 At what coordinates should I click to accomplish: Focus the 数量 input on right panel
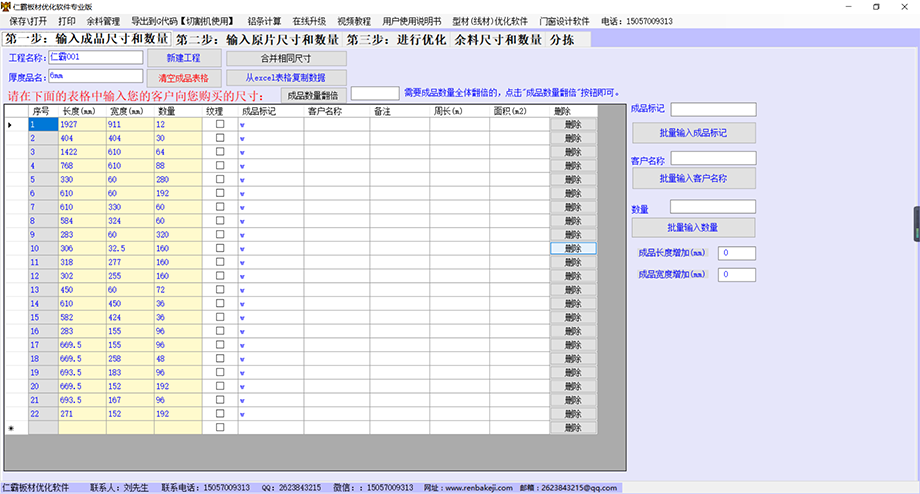tap(713, 207)
